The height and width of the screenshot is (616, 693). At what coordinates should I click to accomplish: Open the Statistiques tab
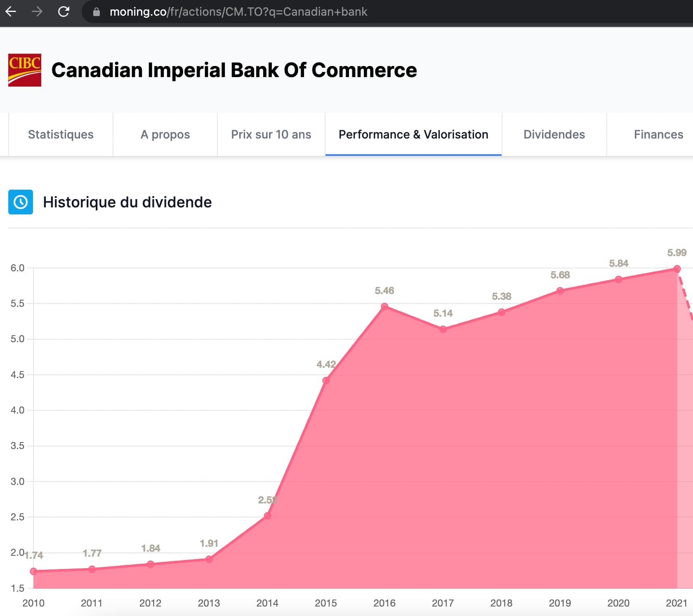click(x=61, y=134)
